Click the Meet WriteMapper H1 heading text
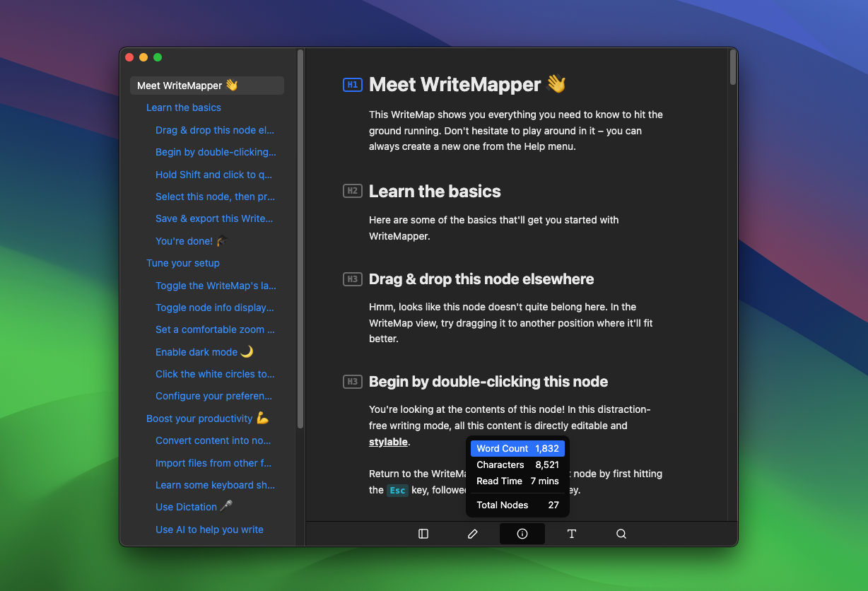Viewport: 868px width, 591px height. point(467,85)
